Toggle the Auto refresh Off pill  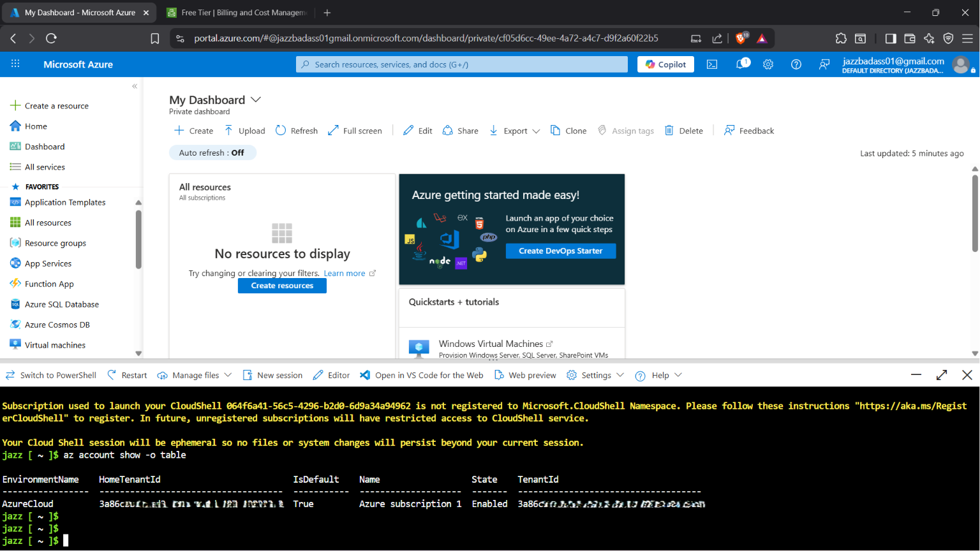[212, 152]
